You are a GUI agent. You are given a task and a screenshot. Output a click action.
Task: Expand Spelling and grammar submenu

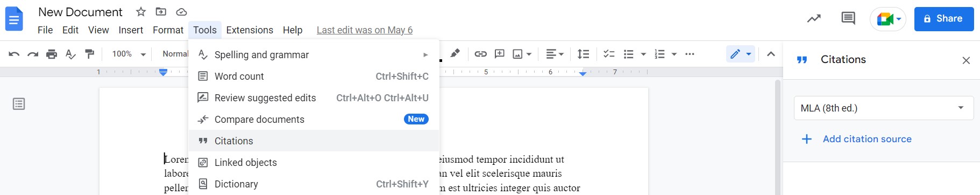pyautogui.click(x=314, y=54)
